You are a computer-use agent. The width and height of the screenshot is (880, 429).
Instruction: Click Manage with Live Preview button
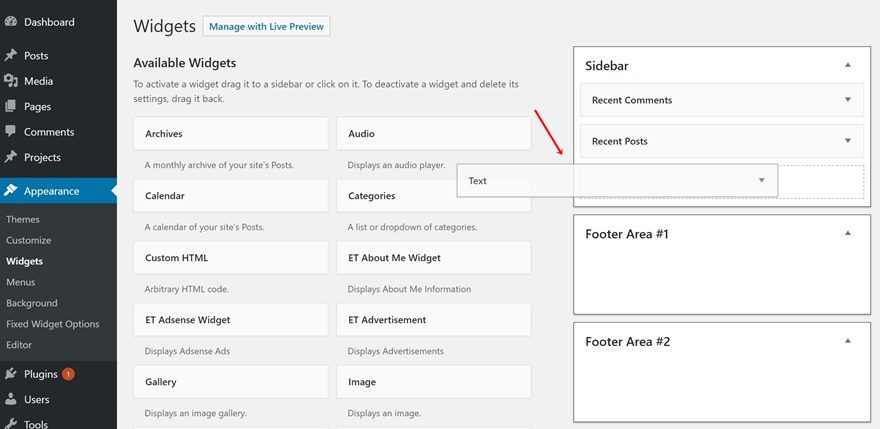coord(266,27)
